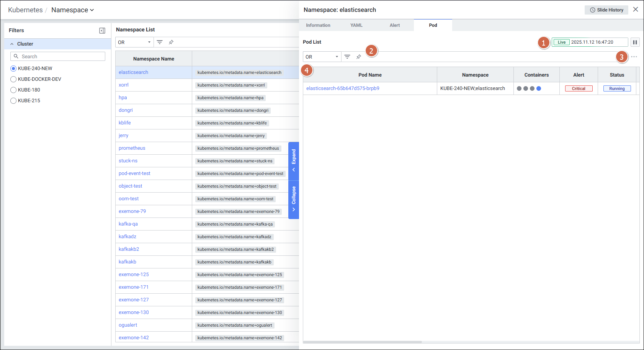Viewport: 644px width, 350px height.
Task: Click the filter icon in Namespace List
Action: click(x=160, y=42)
